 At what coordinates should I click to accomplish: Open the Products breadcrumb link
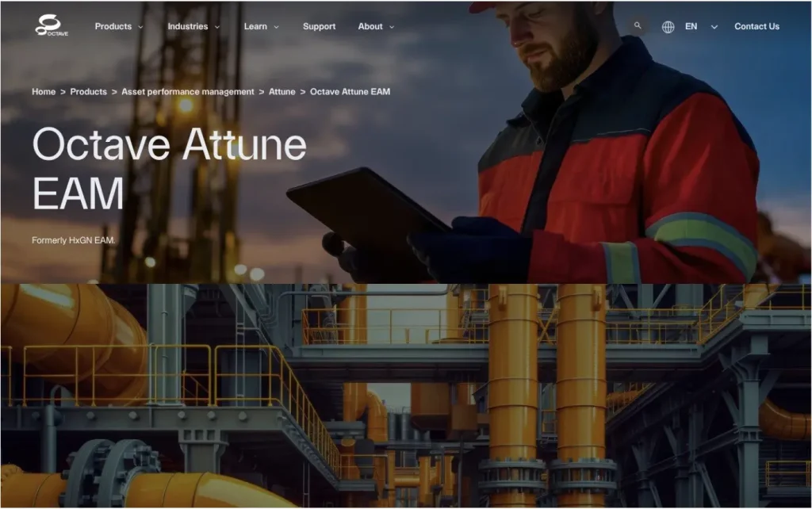89,92
